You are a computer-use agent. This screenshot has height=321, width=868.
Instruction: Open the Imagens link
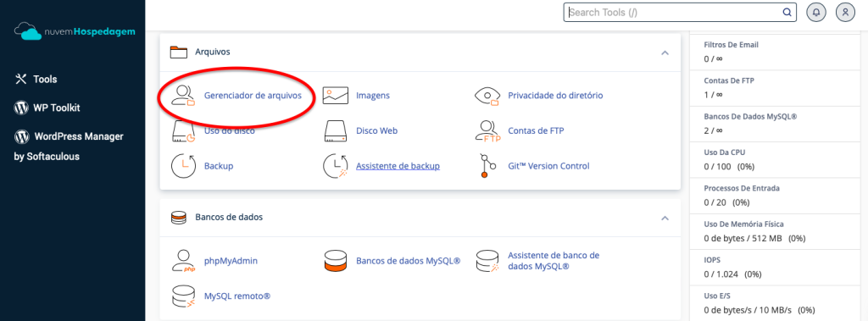click(373, 95)
